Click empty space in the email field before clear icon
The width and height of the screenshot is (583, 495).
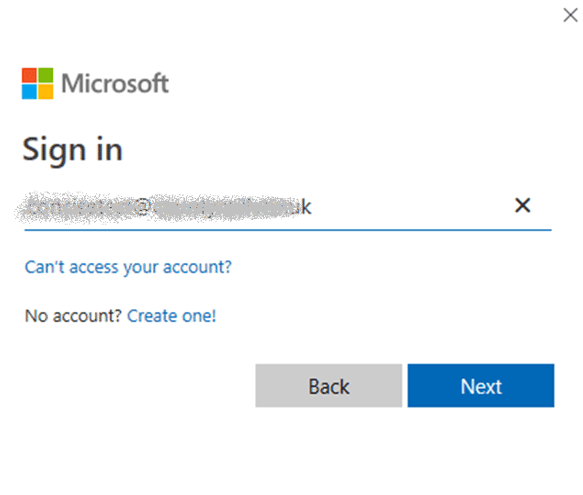(x=409, y=206)
